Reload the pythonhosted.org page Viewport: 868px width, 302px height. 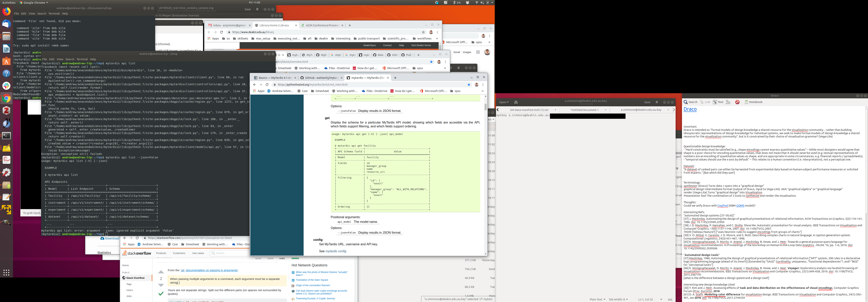click(x=267, y=85)
